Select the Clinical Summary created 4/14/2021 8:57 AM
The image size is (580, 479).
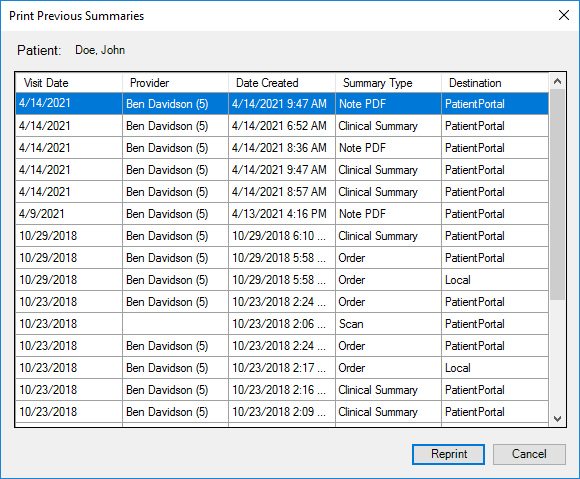click(x=282, y=192)
